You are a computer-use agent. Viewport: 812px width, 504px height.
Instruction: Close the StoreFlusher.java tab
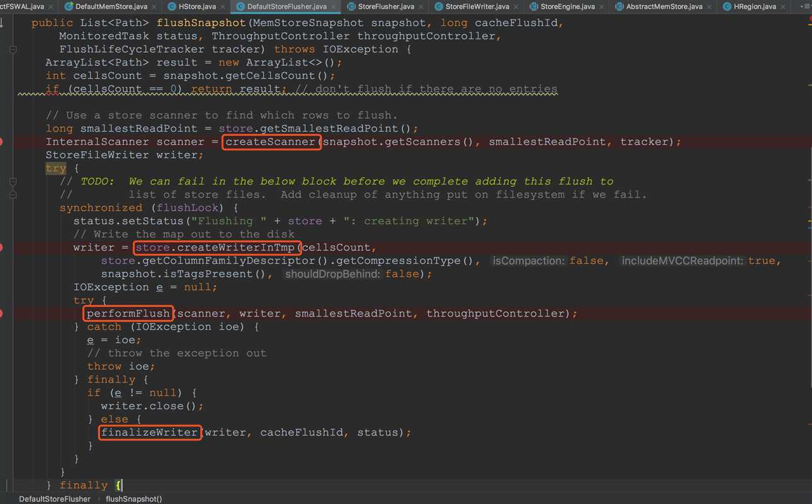click(x=421, y=6)
